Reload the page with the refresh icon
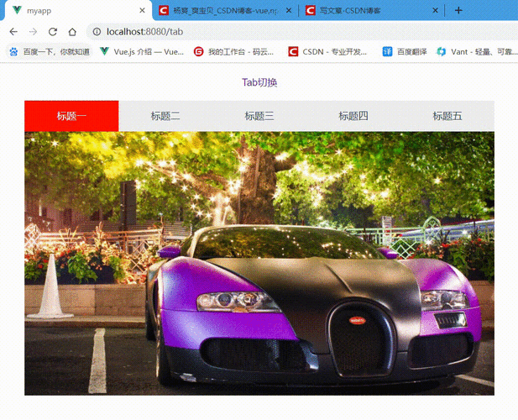 53,32
